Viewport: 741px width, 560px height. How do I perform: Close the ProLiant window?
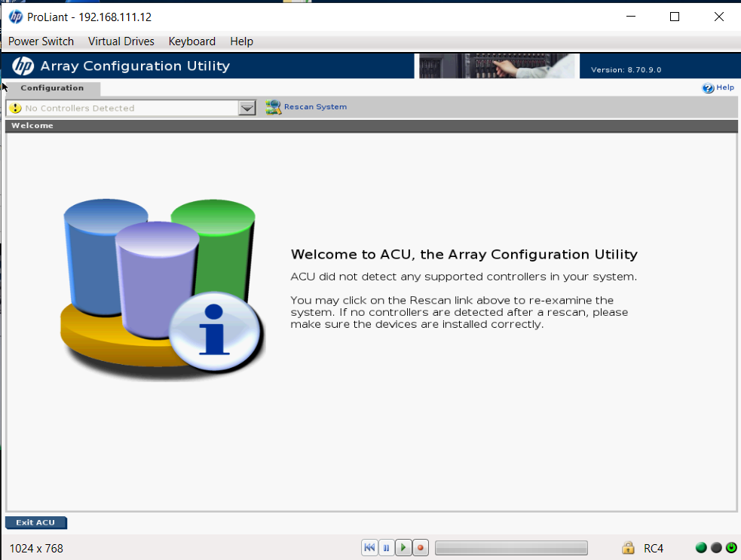pos(719,17)
